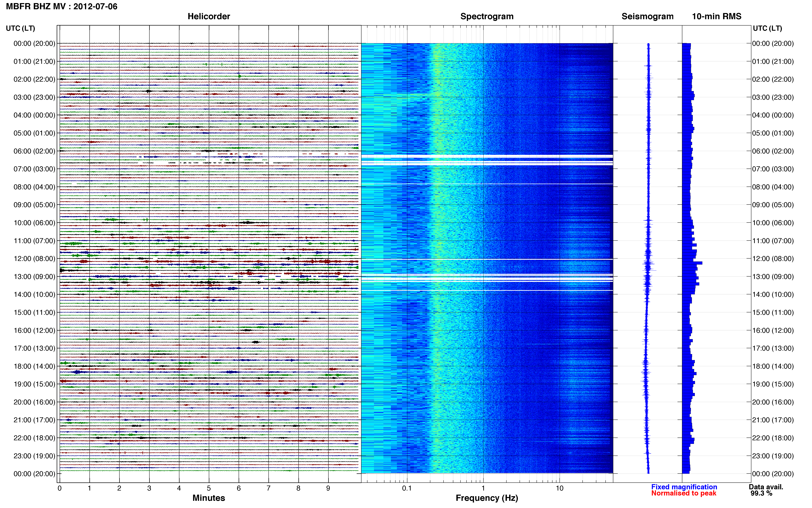The image size is (812, 508).
Task: Click the tallest RMS bar just after 12:00
Action: click(692, 263)
